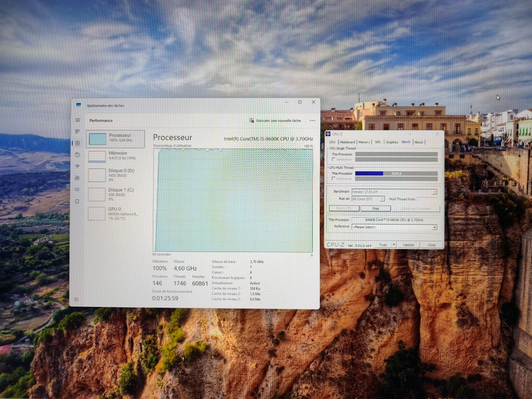532x399 pixels.
Task: Maximize the Gestionnaire des tâches window
Action: pyautogui.click(x=300, y=102)
